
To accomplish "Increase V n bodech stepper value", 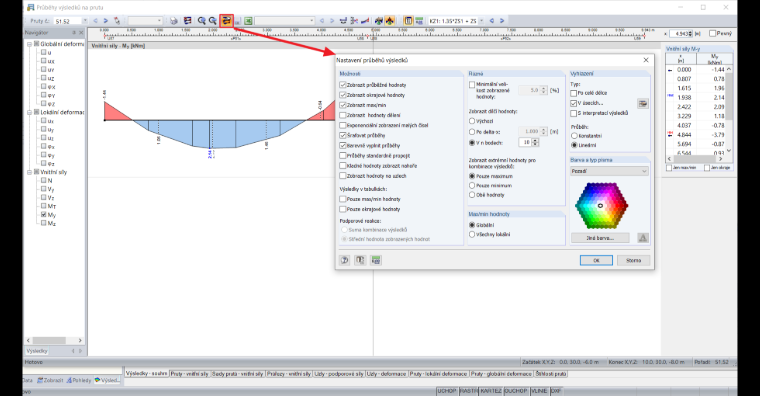I will 535,141.
